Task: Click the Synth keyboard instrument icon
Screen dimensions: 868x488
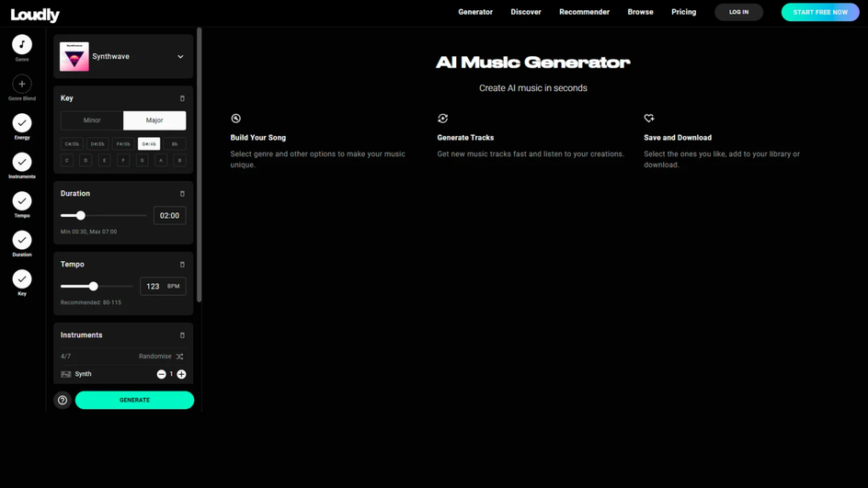Action: pos(66,375)
